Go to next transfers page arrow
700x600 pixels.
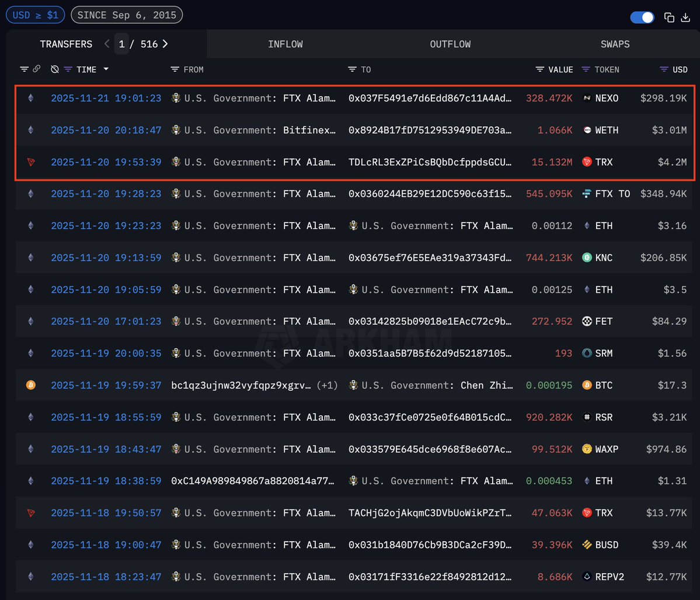(x=165, y=44)
